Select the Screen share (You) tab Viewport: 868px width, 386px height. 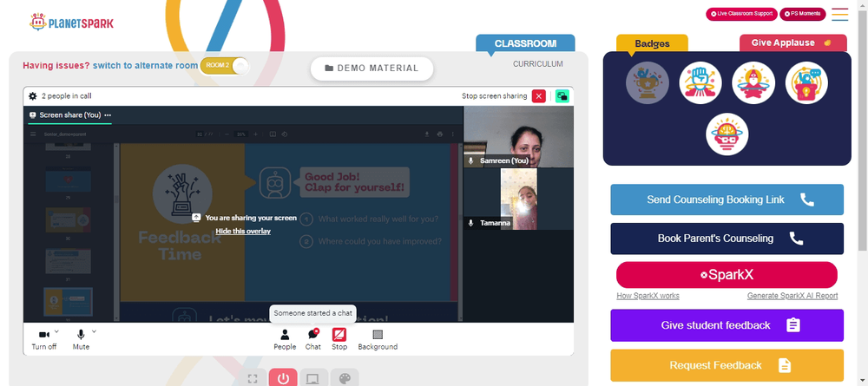pos(69,115)
